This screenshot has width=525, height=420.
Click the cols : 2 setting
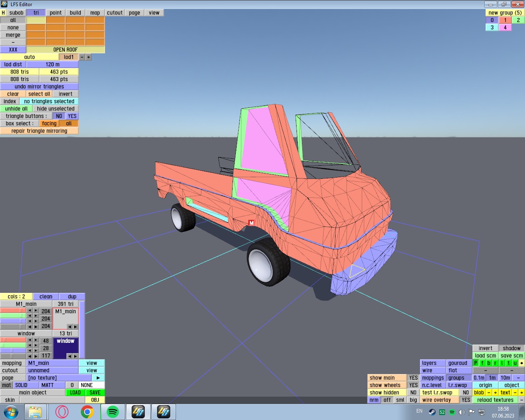click(16, 297)
